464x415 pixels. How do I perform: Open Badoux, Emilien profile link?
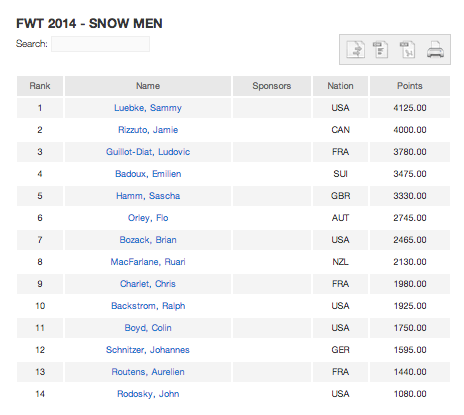[148, 174]
